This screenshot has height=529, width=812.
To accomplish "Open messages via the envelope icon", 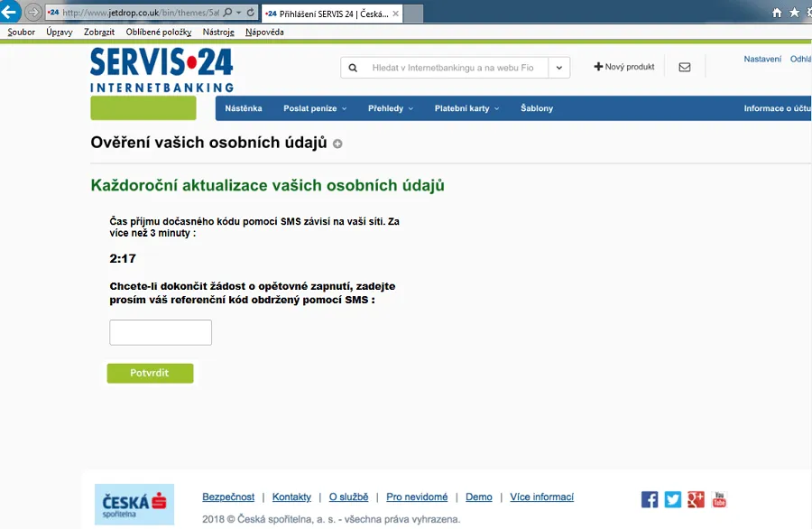I will point(685,68).
